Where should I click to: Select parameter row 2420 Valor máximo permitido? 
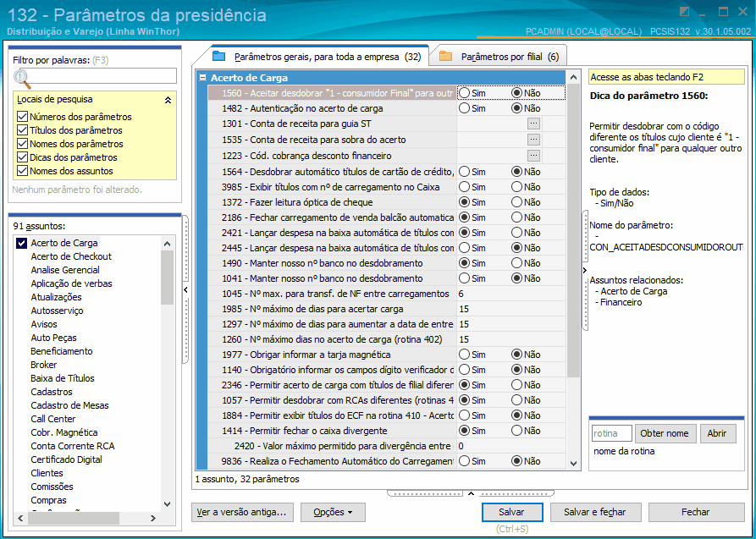pyautogui.click(x=332, y=446)
